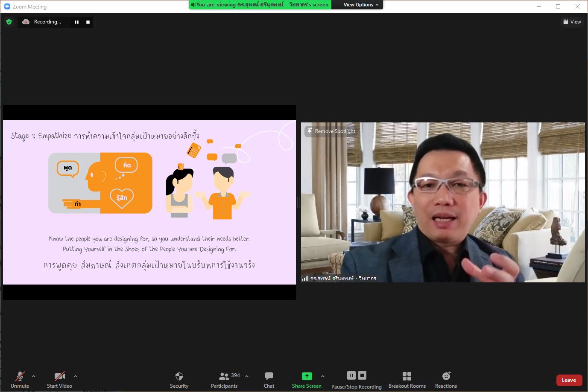Image resolution: width=588 pixels, height=392 pixels.
Task: Click the shared slide presentation
Action: pos(149,202)
